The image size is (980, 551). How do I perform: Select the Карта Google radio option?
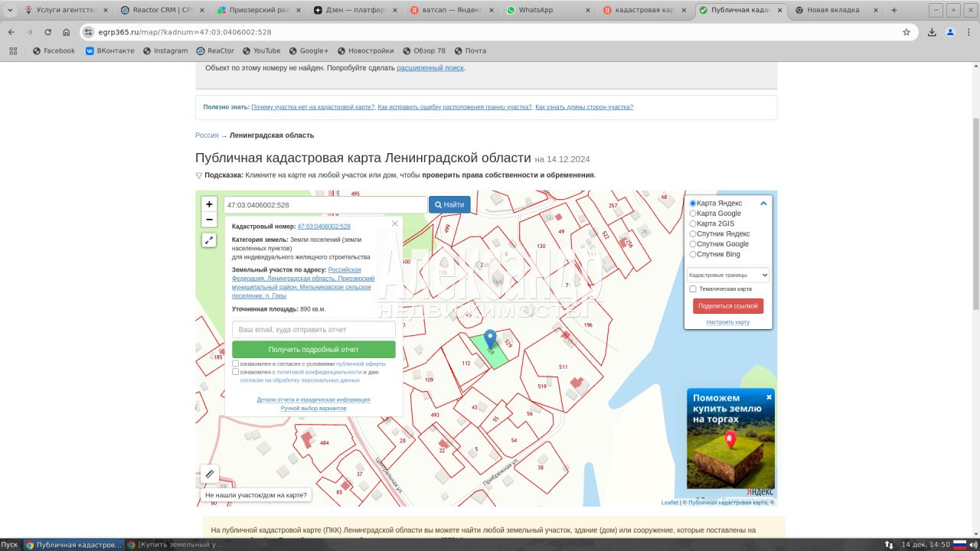tap(693, 214)
